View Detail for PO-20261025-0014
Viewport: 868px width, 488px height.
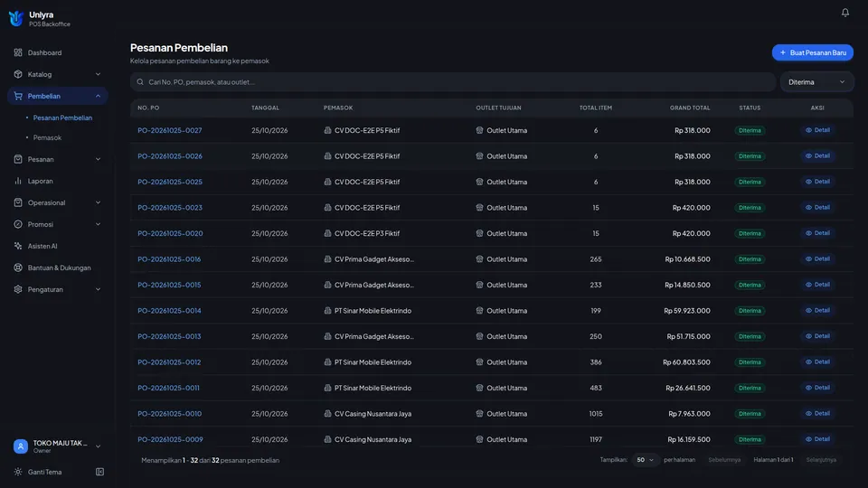[817, 310]
